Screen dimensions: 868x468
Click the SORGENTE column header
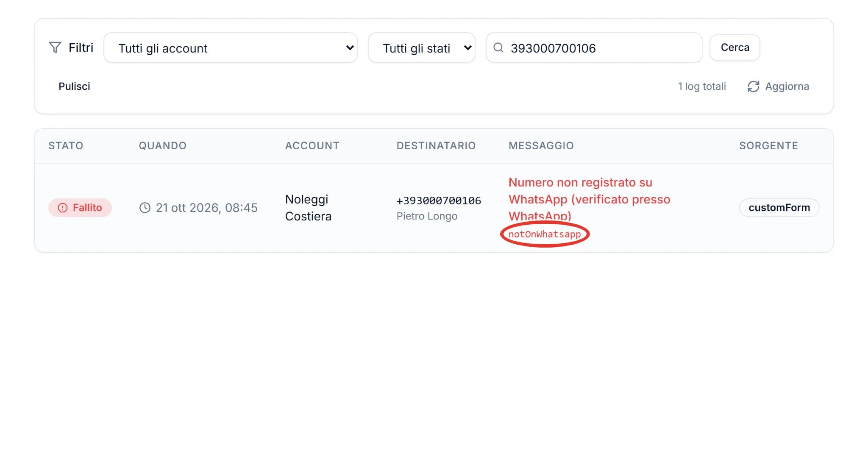click(x=769, y=146)
